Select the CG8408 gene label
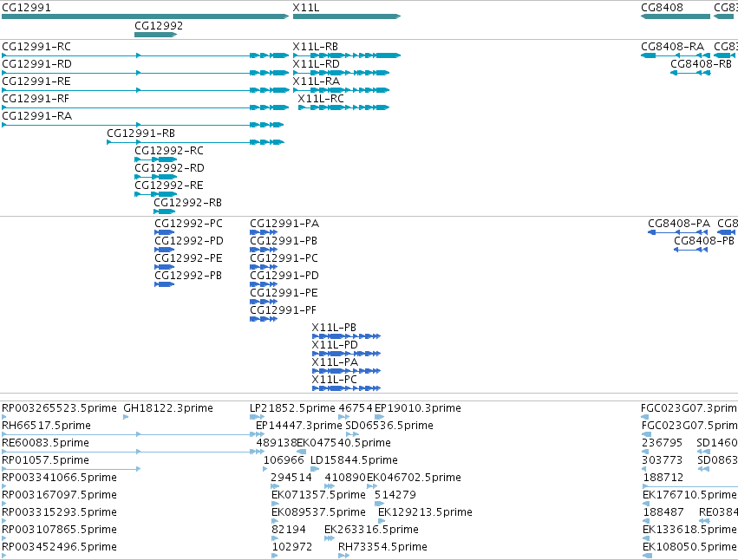 tap(662, 8)
